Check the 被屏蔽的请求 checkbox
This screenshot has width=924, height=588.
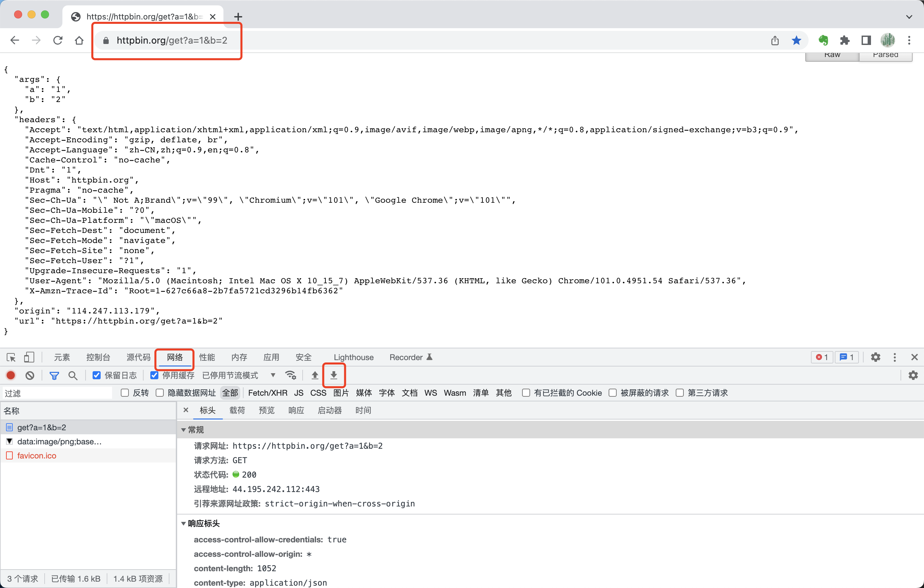tap(612, 393)
